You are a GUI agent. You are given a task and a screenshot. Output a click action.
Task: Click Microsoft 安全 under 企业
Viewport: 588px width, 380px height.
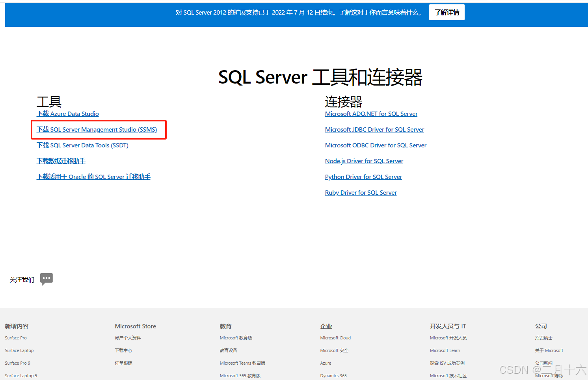[x=334, y=350]
